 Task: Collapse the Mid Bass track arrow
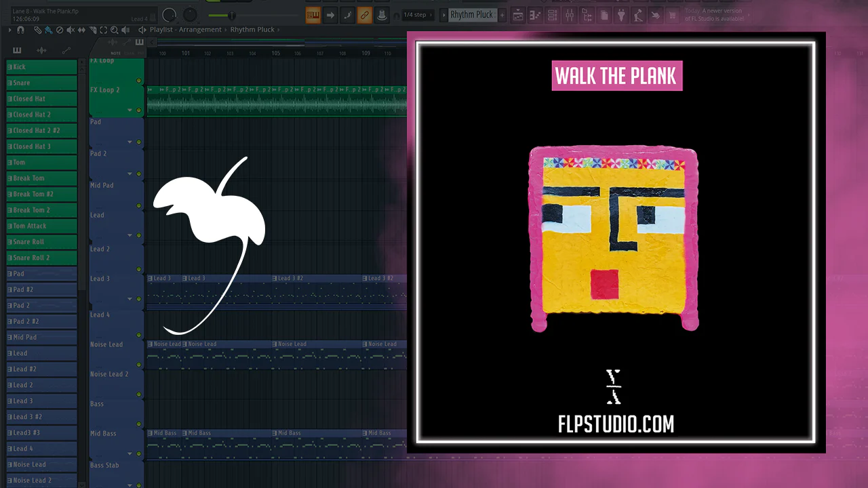click(x=130, y=453)
